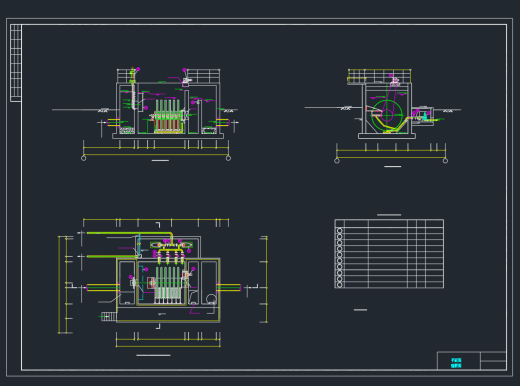Select the plan view drawing with yellow pipes
Image resolution: width=520 pixels, height=386 pixels.
(x=163, y=287)
